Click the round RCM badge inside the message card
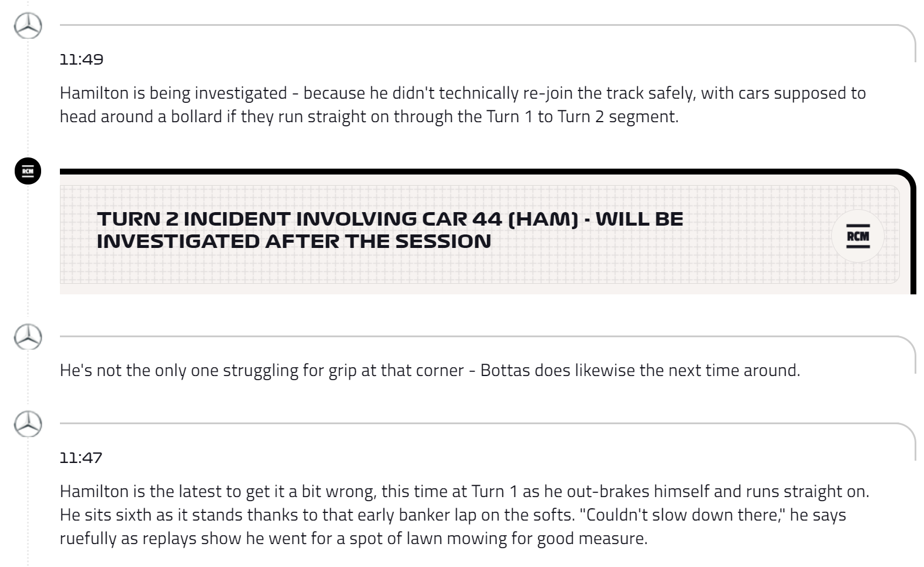The width and height of the screenshot is (924, 567). [x=858, y=236]
